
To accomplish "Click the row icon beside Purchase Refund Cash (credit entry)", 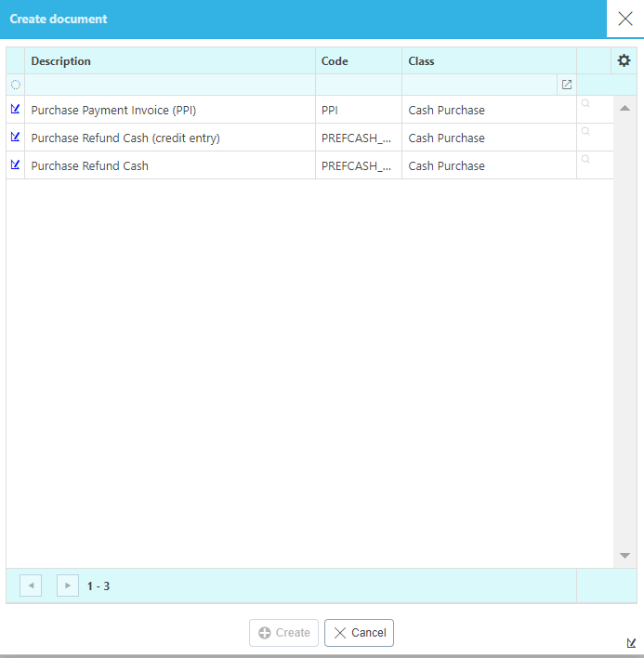I will tap(15, 138).
